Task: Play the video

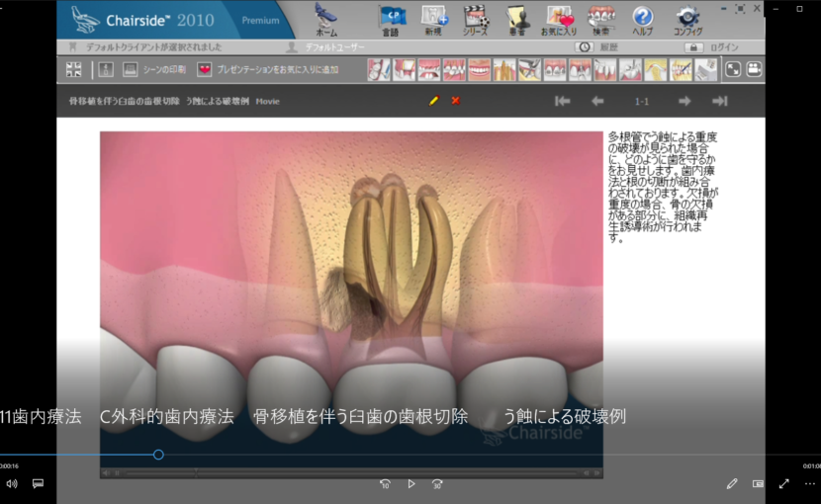Action: tap(411, 484)
